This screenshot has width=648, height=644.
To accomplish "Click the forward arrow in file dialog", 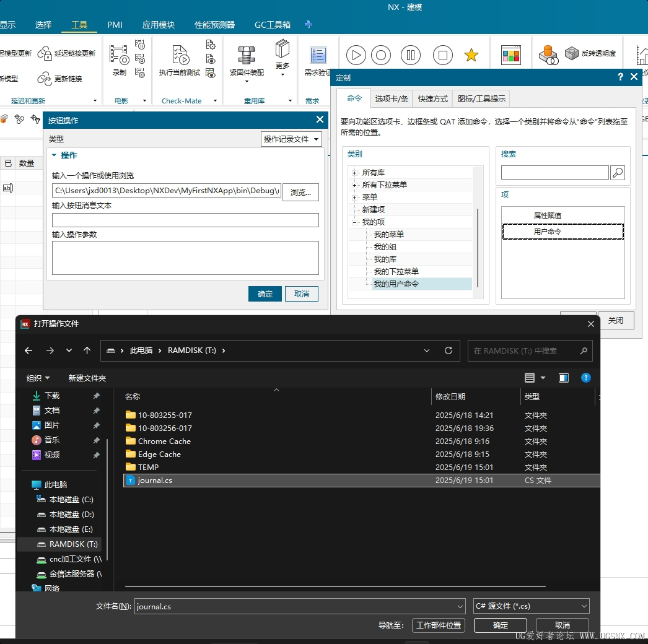I will pyautogui.click(x=50, y=350).
